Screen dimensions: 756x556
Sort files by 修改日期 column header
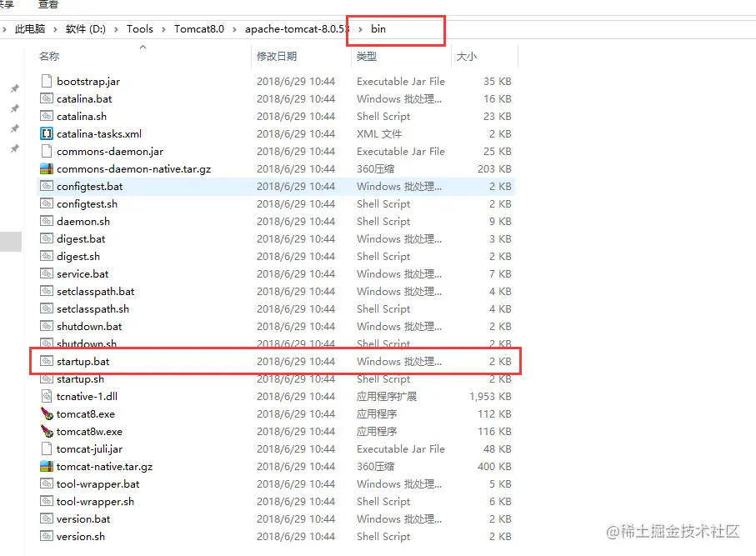[277, 57]
